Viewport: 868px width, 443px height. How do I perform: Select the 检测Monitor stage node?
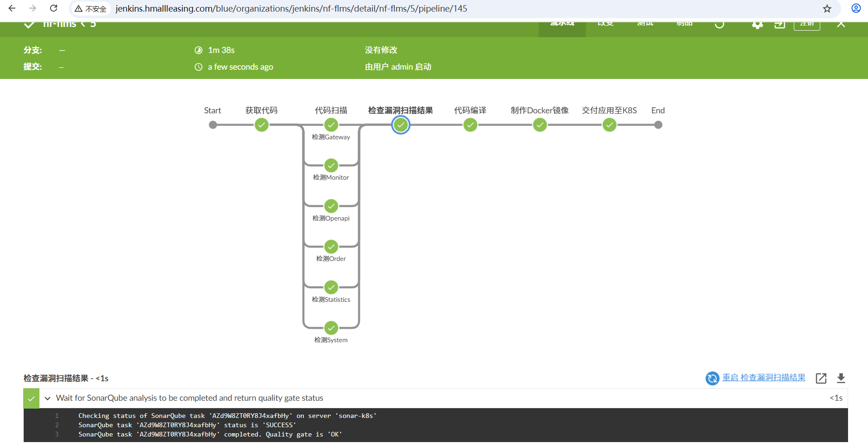[x=331, y=165]
